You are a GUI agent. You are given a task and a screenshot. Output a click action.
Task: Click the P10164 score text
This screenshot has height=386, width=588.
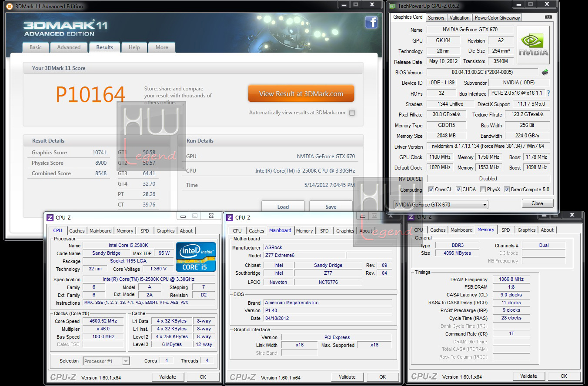90,94
